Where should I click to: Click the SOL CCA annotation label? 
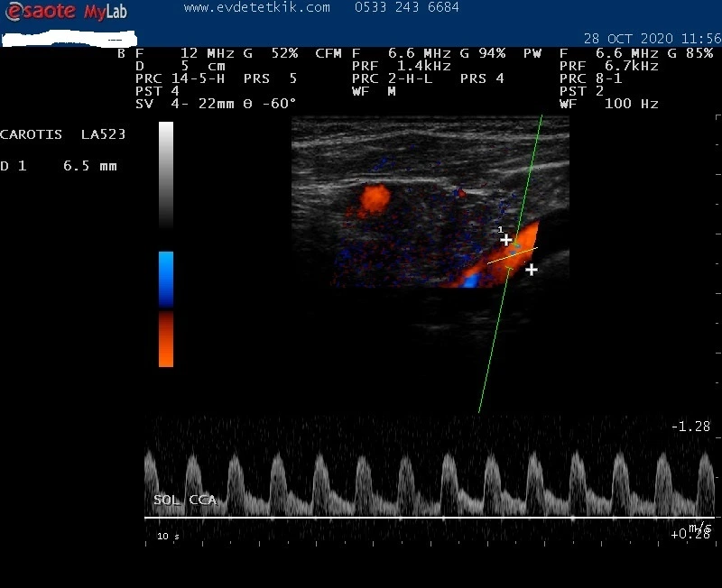click(184, 500)
